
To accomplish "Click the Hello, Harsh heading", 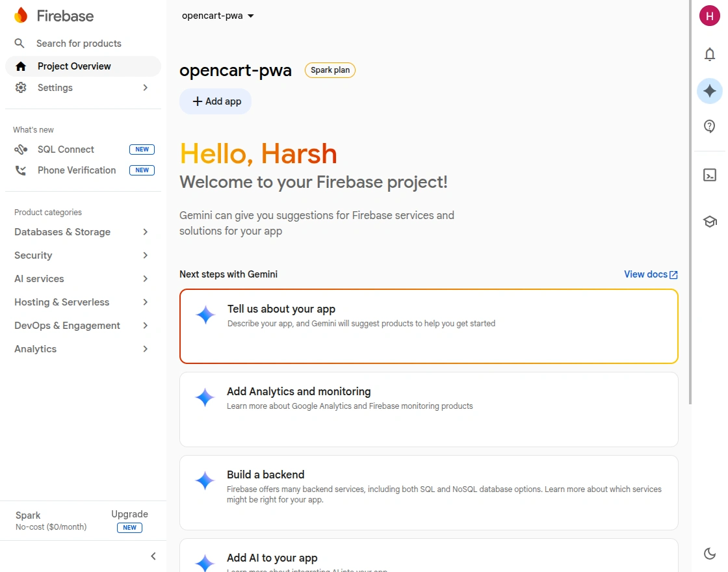I will (x=258, y=153).
